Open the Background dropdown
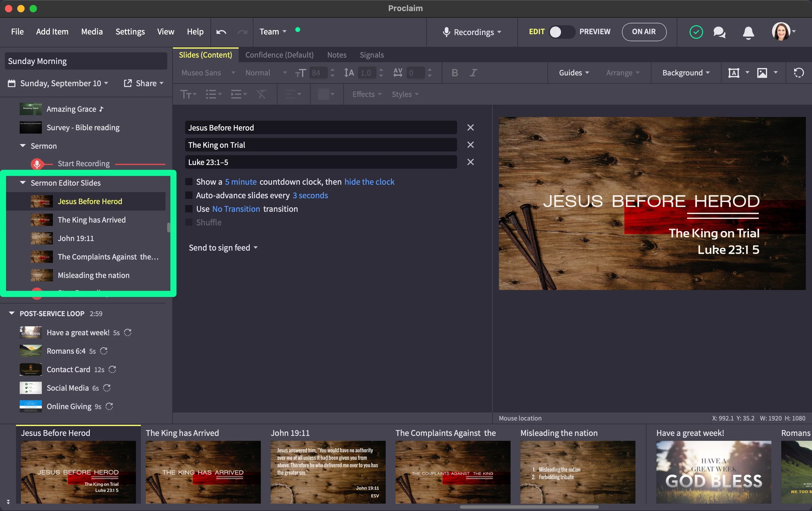This screenshot has width=812, height=511. (685, 73)
